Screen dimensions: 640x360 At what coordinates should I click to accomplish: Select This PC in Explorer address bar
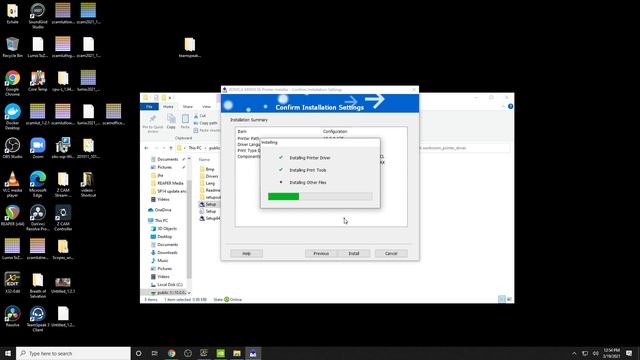(x=195, y=148)
